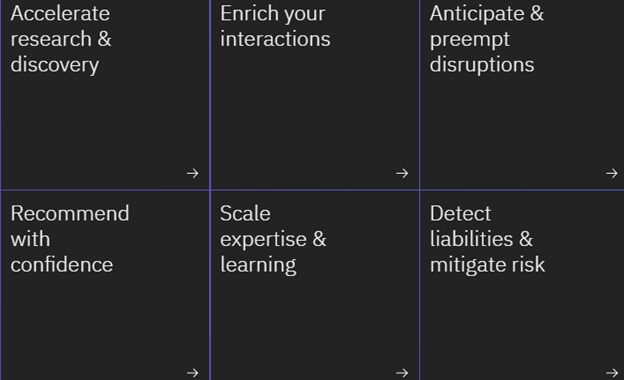This screenshot has height=380, width=624.
Task: Open the Anticipate & preempt disruptions heading
Action: (486, 39)
